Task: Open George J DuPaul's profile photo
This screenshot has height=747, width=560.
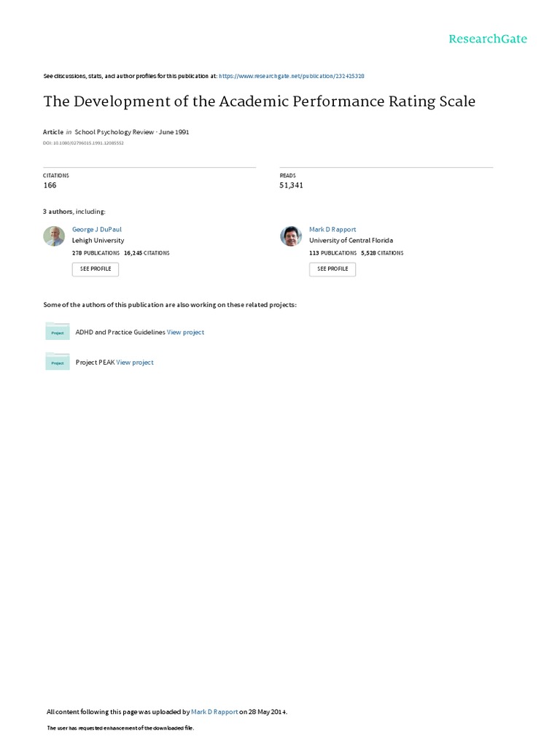Action: [54, 236]
